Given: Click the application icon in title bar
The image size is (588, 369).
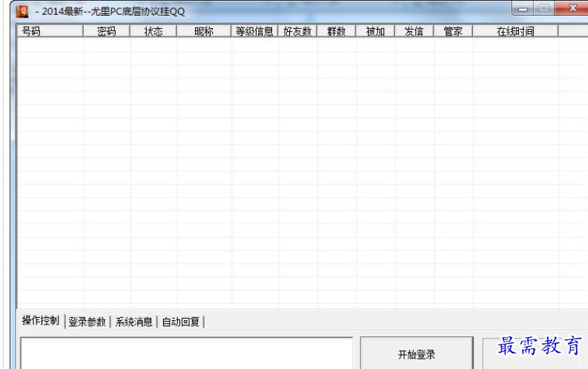Looking at the screenshot, I should [x=22, y=12].
